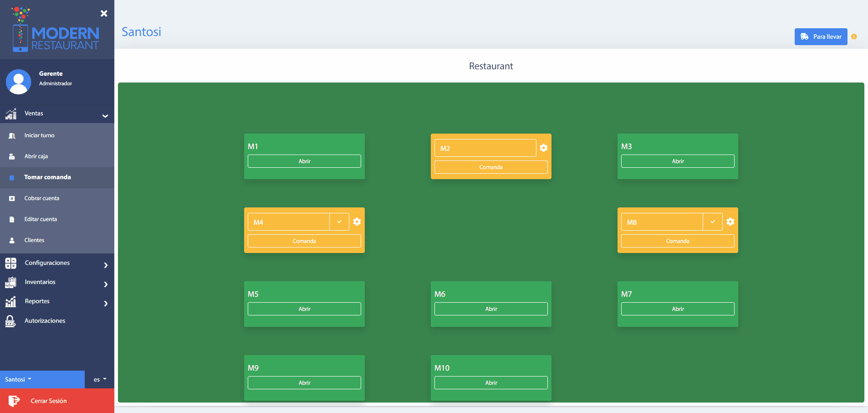Confirm table M4 name with checkmark

click(339, 222)
